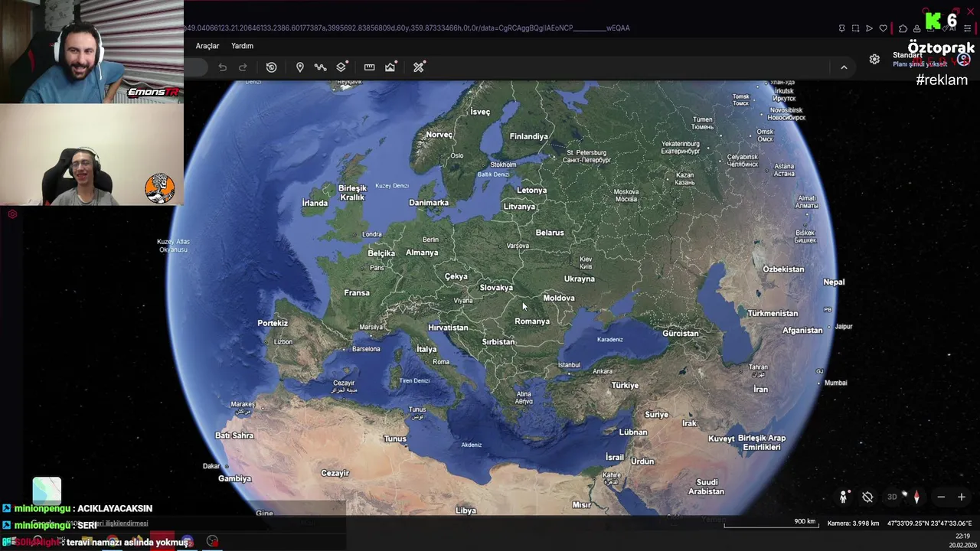Viewport: 980px width, 551px height.
Task: Click the Hırvatistan country label
Action: coord(448,328)
